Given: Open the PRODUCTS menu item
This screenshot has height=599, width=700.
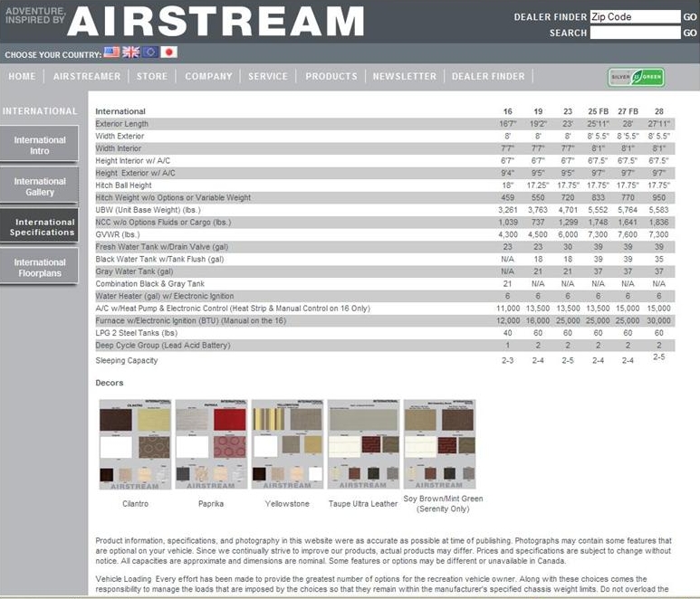Looking at the screenshot, I should coord(331,76).
